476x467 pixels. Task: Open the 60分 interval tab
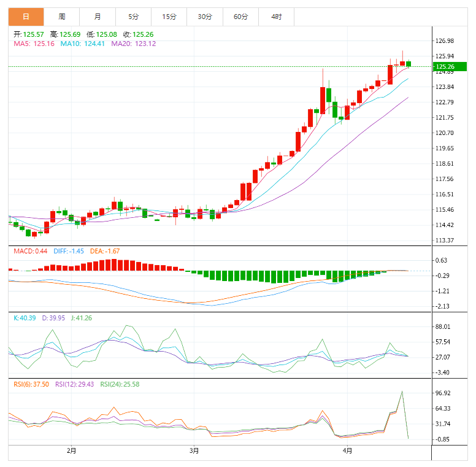click(240, 17)
